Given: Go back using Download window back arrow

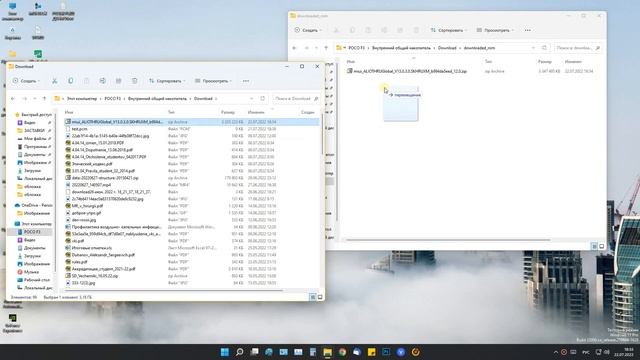Looking at the screenshot, I should click(x=13, y=99).
